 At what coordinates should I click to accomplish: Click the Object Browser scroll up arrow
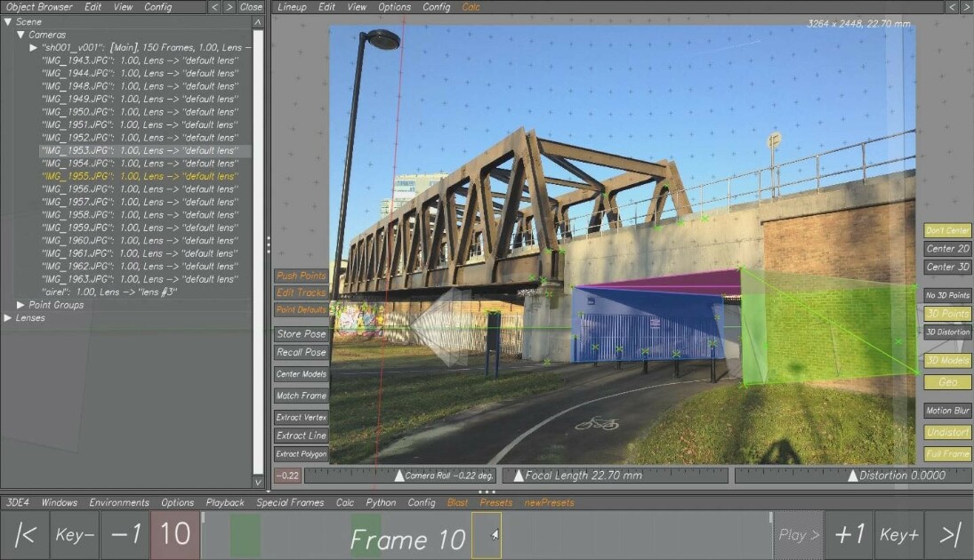(258, 21)
